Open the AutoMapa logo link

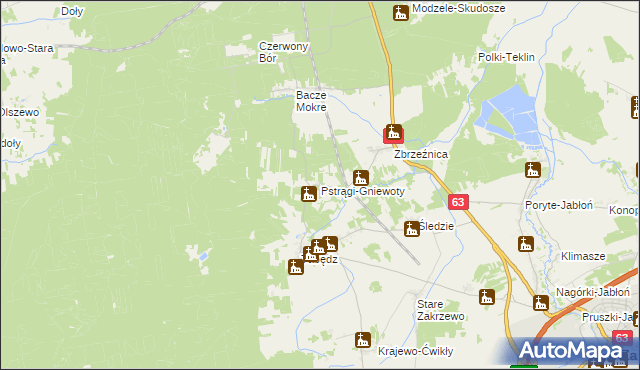pos(571,351)
